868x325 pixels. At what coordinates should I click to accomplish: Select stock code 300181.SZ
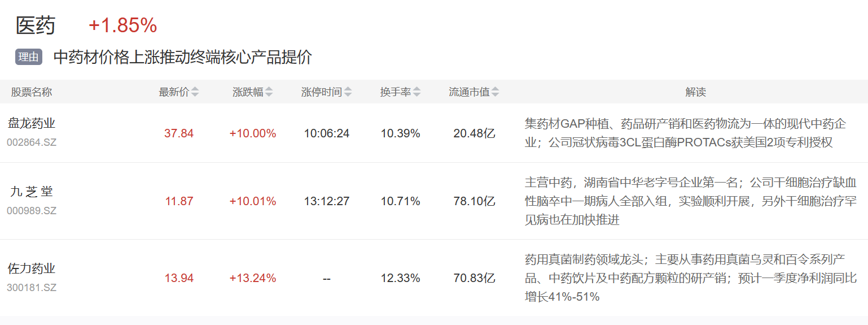coord(32,288)
